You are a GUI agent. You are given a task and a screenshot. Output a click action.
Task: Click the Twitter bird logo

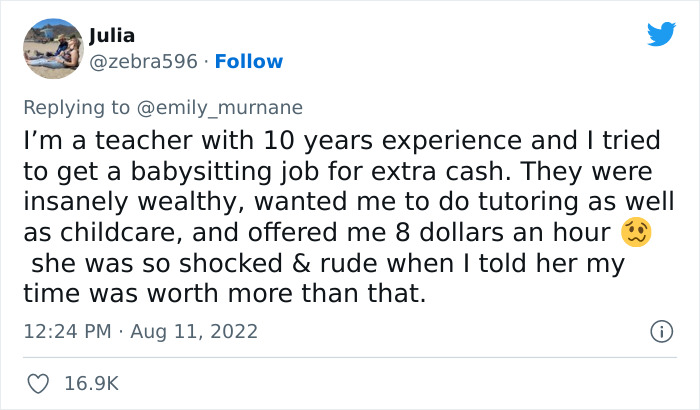[x=661, y=34]
